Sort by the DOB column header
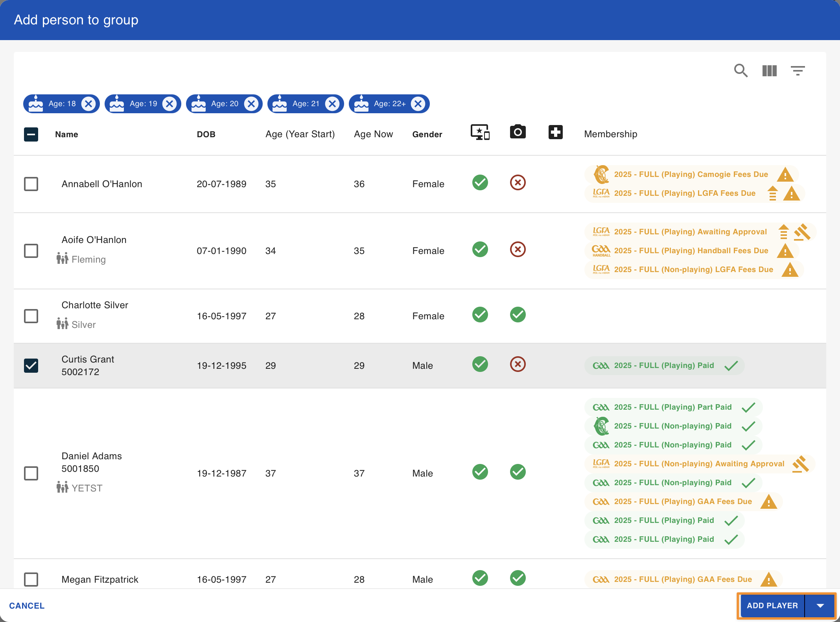The width and height of the screenshot is (840, 622). 206,134
